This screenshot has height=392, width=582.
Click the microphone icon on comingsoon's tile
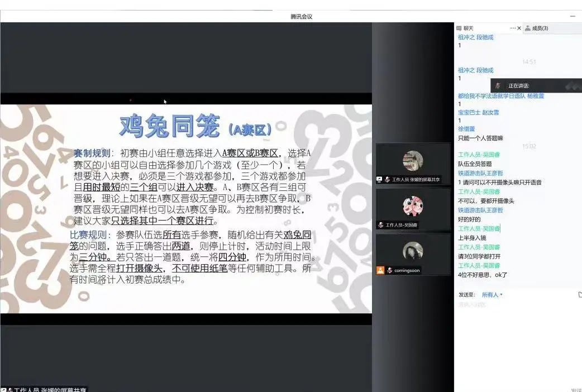click(x=389, y=270)
